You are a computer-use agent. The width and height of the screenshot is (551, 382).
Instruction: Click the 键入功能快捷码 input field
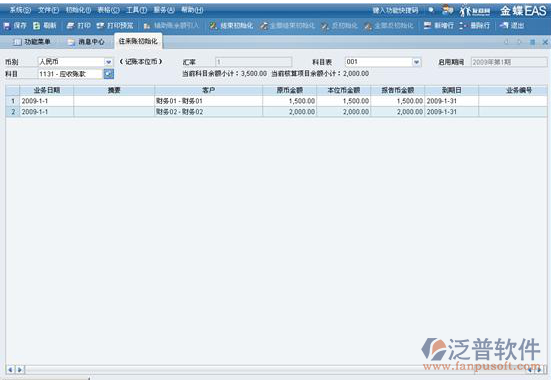395,10
